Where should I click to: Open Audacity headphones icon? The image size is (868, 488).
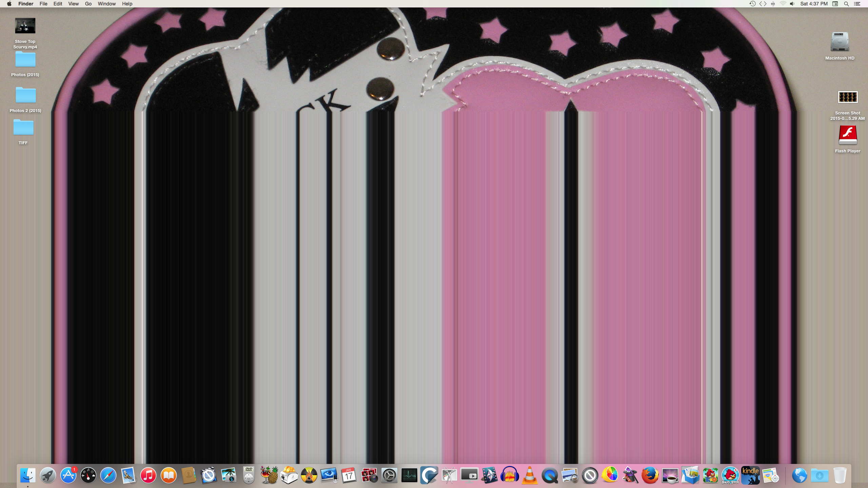click(510, 475)
